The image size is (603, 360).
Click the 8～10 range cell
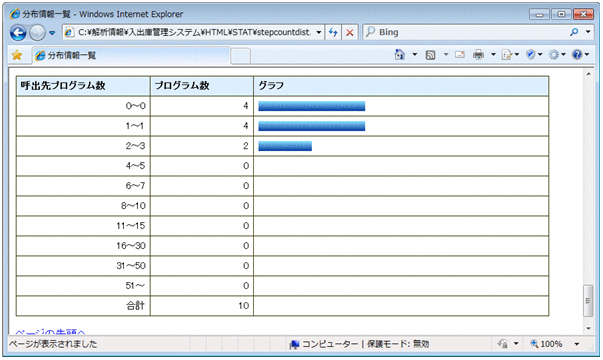click(x=83, y=206)
